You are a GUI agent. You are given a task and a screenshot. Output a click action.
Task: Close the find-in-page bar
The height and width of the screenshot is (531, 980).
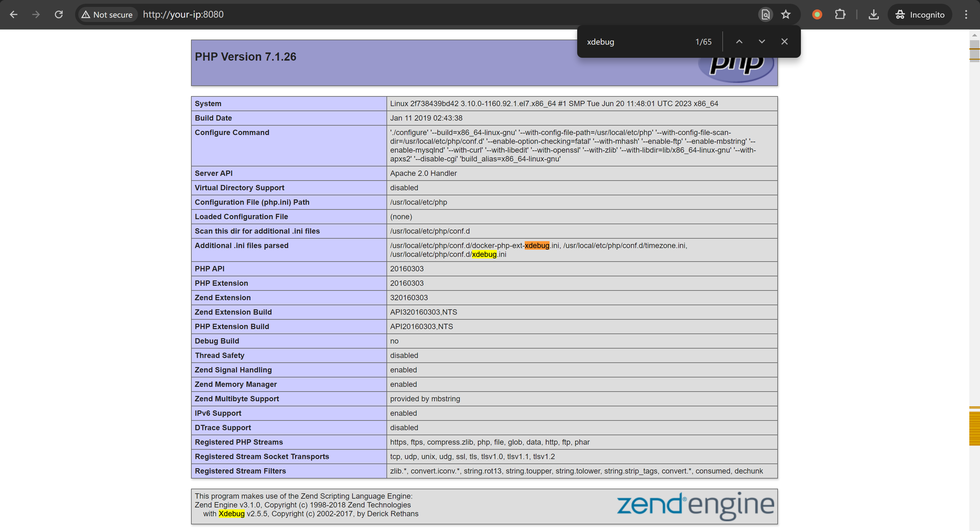(785, 42)
